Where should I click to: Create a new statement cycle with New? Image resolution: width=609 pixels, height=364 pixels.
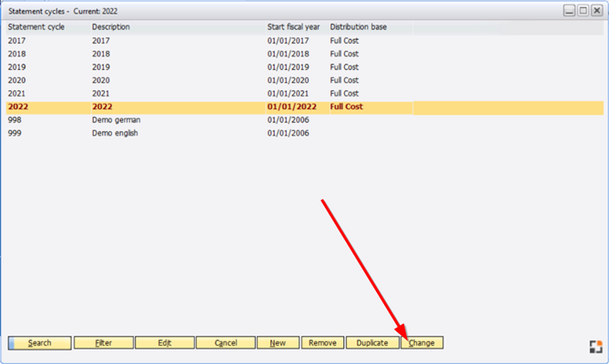pos(278,343)
